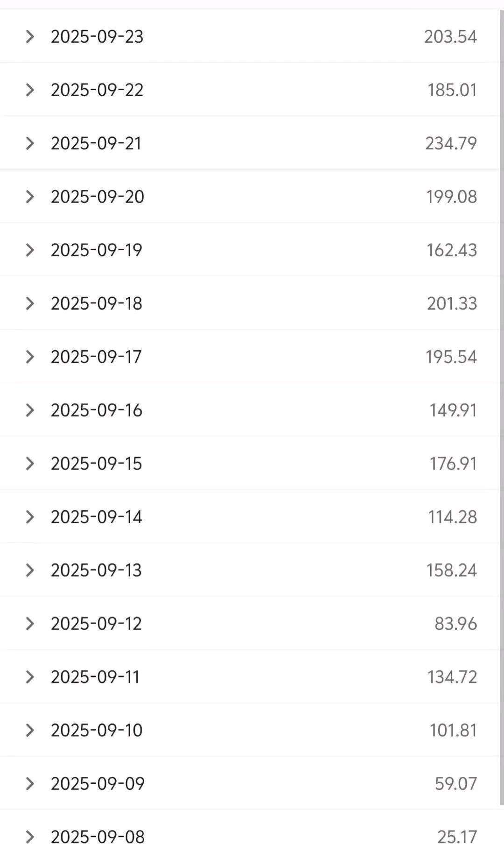Click the 59.07 amount value

(455, 783)
